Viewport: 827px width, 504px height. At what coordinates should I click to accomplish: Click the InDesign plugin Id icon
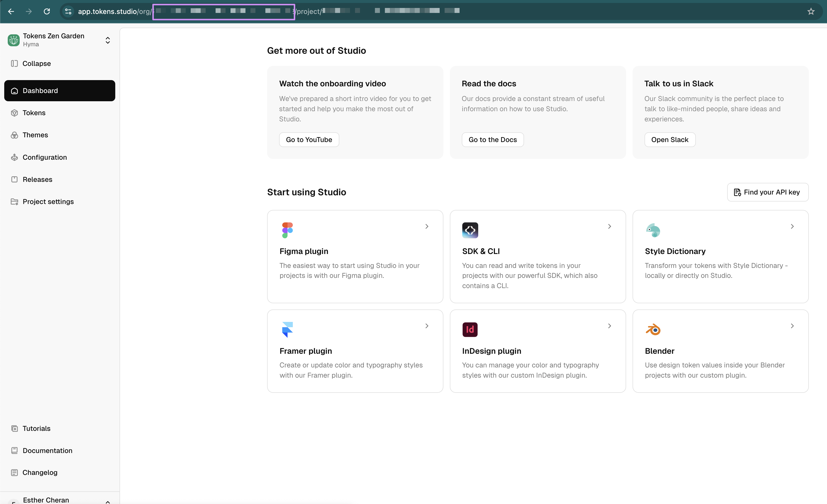[470, 329]
